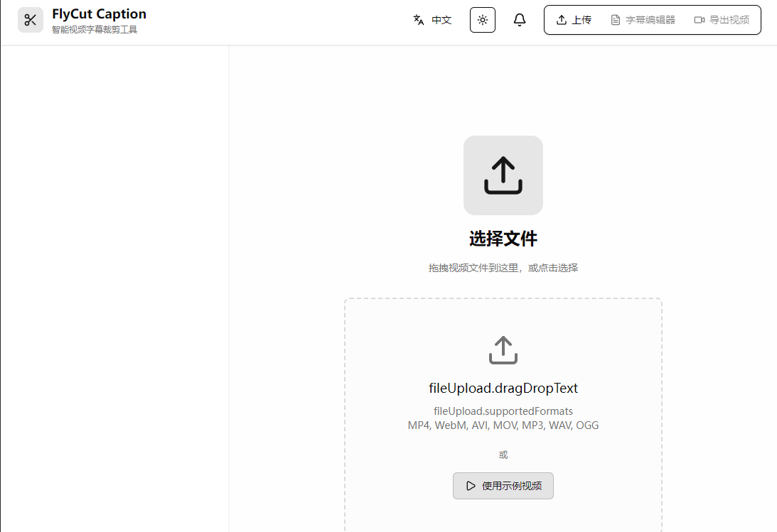This screenshot has height=532, width=777.
Task: Click the FlyCut Caption title
Action: pos(99,14)
